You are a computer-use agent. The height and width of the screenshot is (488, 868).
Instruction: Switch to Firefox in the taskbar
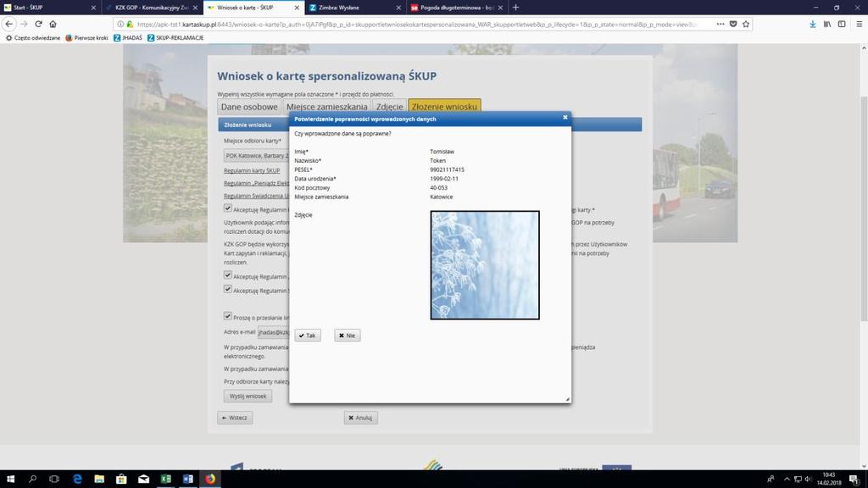coord(210,480)
